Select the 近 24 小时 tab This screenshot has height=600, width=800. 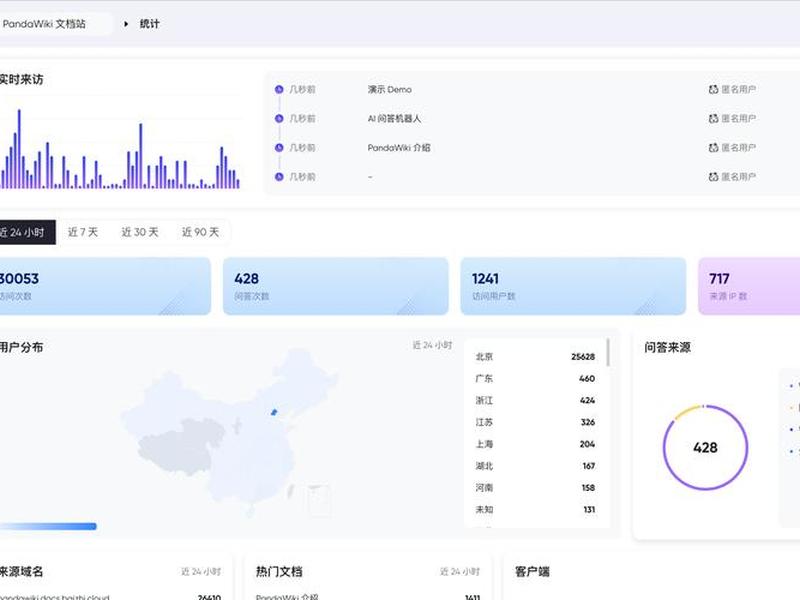click(26, 233)
